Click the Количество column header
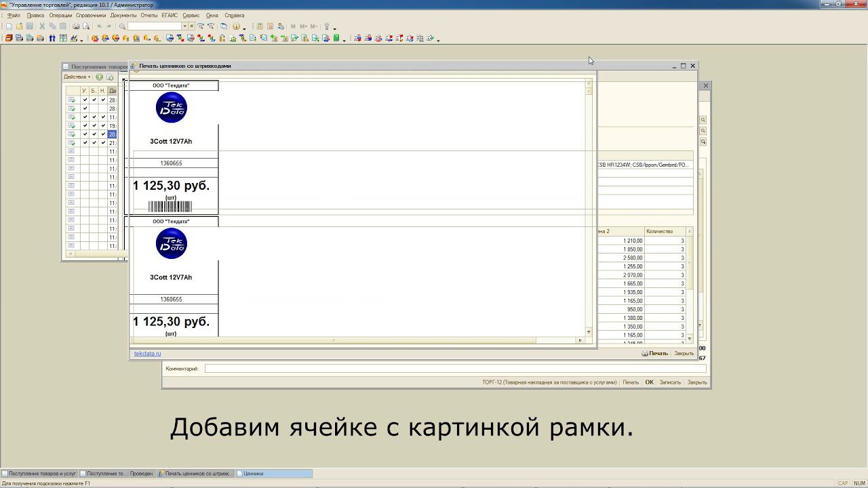The width and height of the screenshot is (868, 488). [x=665, y=232]
